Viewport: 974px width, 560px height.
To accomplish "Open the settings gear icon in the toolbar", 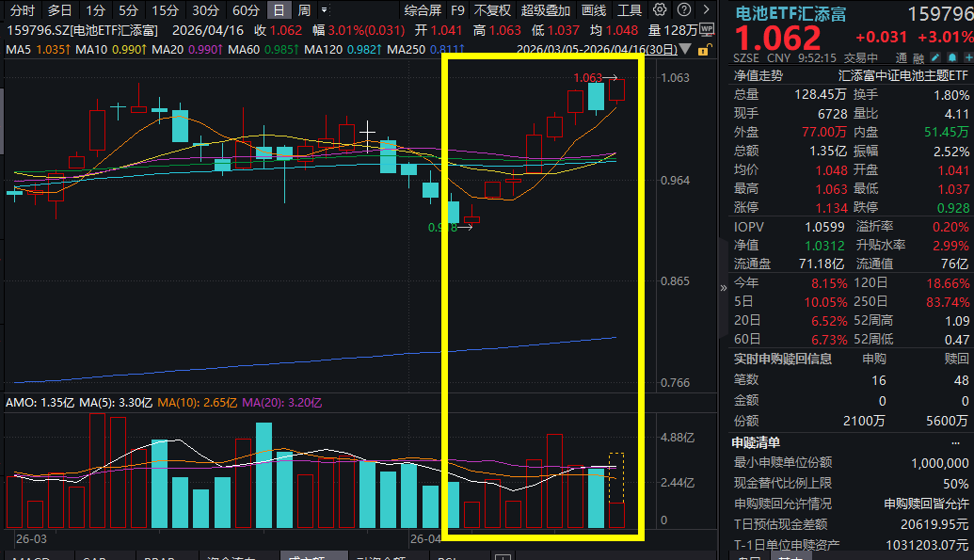I will click(659, 11).
